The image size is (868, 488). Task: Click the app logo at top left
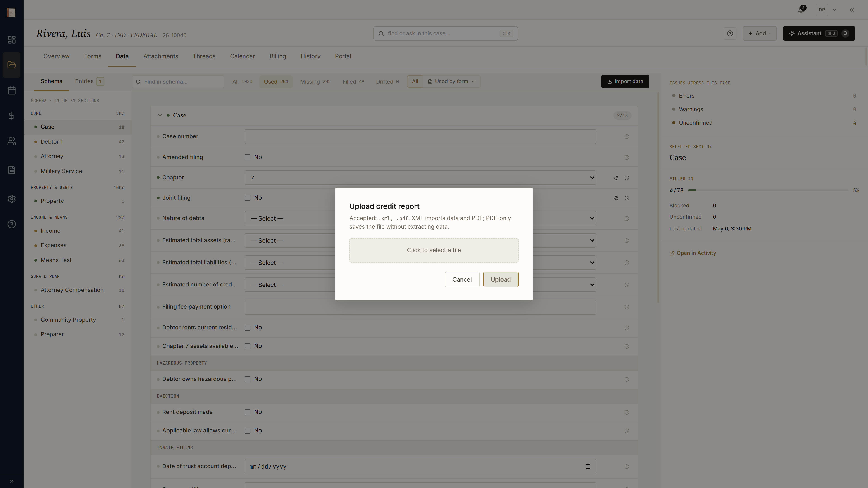11,12
